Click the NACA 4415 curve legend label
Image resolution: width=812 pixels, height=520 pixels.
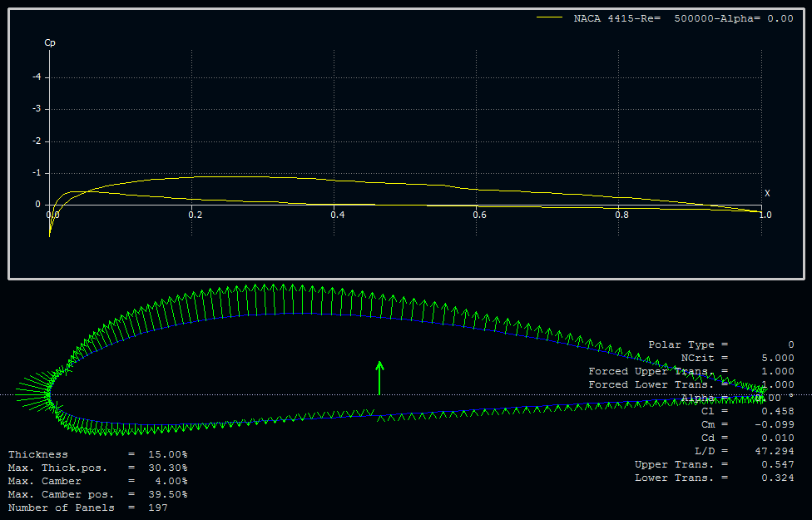pyautogui.click(x=684, y=18)
